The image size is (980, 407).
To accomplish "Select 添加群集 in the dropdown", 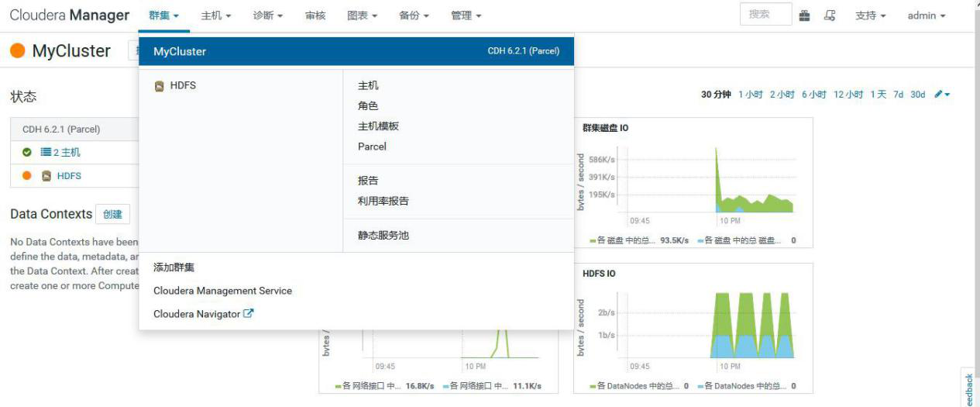I will [174, 267].
